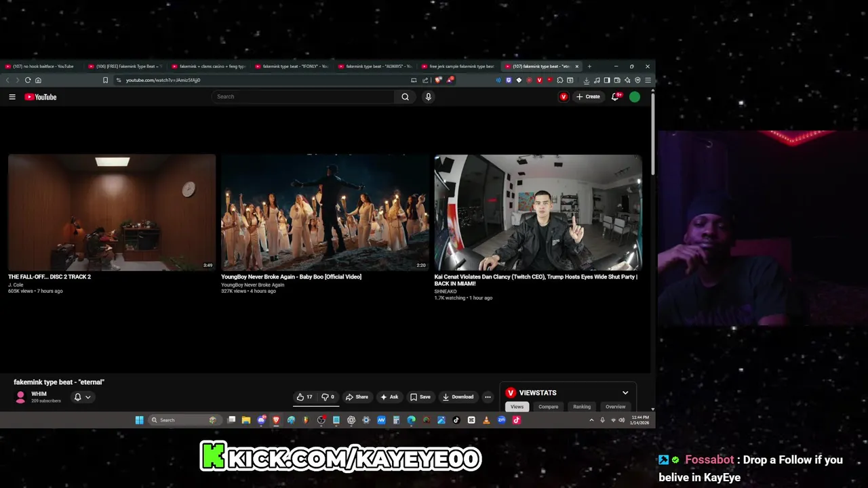Open J. Cole channel link
This screenshot has height=488, width=868.
click(x=16, y=285)
